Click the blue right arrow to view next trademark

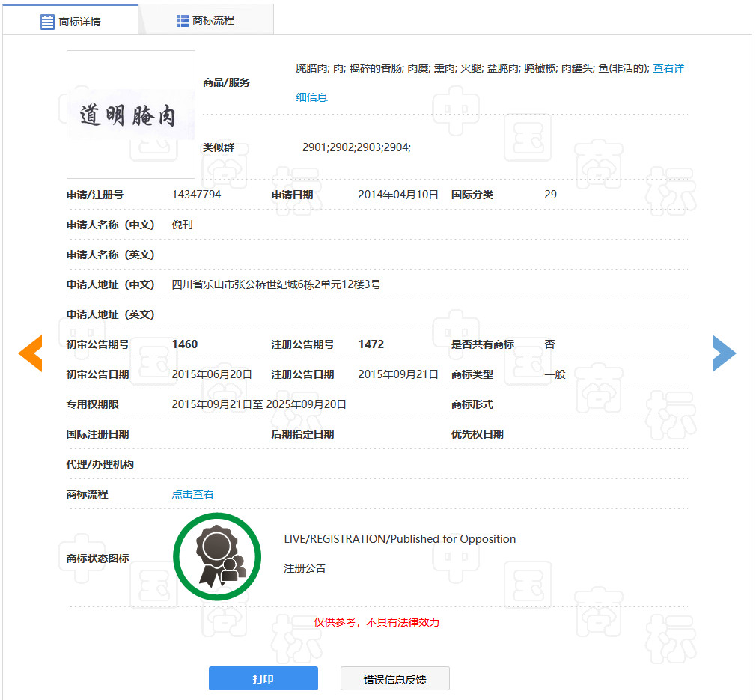coord(725,353)
